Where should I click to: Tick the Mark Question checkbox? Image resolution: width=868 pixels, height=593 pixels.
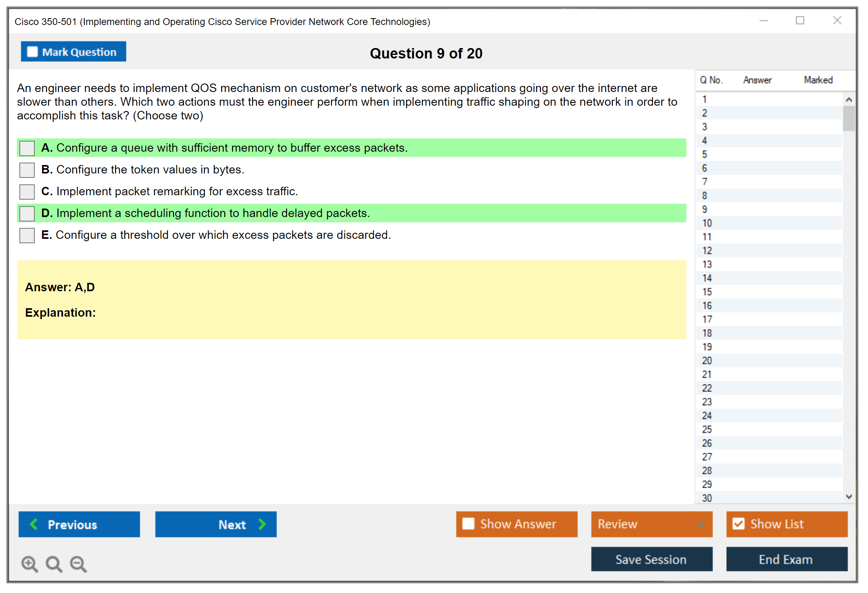click(x=32, y=52)
